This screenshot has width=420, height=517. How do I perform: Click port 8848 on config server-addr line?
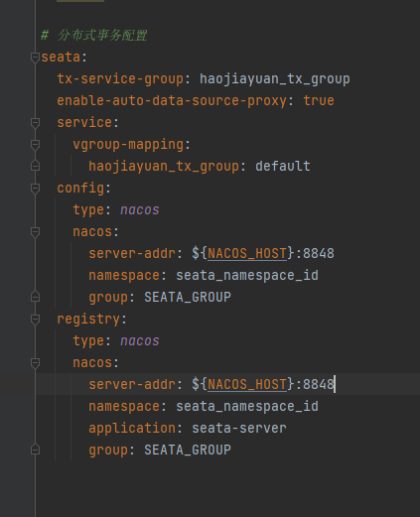(x=319, y=254)
